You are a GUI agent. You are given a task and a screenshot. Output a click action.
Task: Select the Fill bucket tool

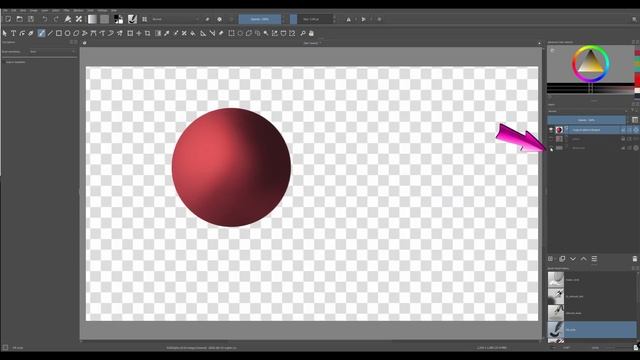pyautogui.click(x=193, y=33)
